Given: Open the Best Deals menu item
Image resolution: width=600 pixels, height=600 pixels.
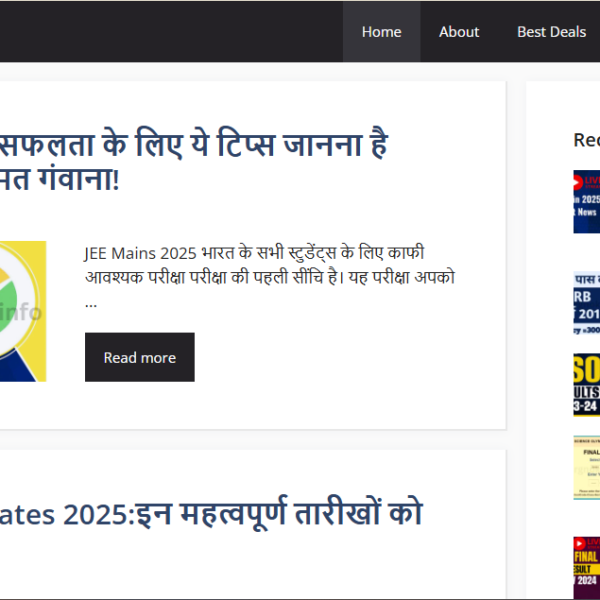Looking at the screenshot, I should tap(551, 32).
